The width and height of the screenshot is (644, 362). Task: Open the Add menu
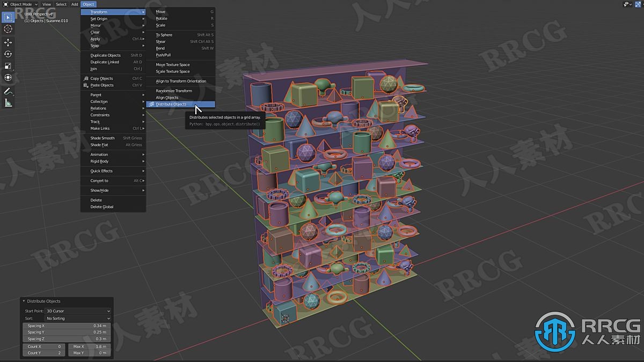[75, 4]
